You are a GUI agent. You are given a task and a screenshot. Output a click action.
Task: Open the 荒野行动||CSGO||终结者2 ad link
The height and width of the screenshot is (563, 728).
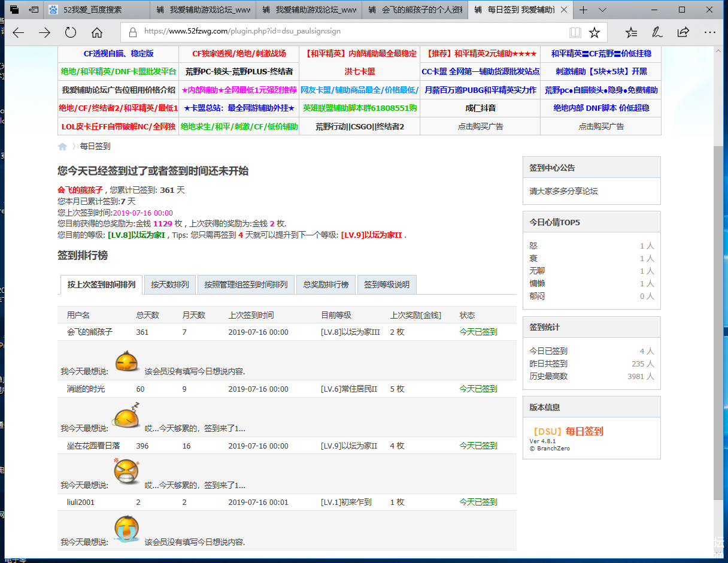360,126
